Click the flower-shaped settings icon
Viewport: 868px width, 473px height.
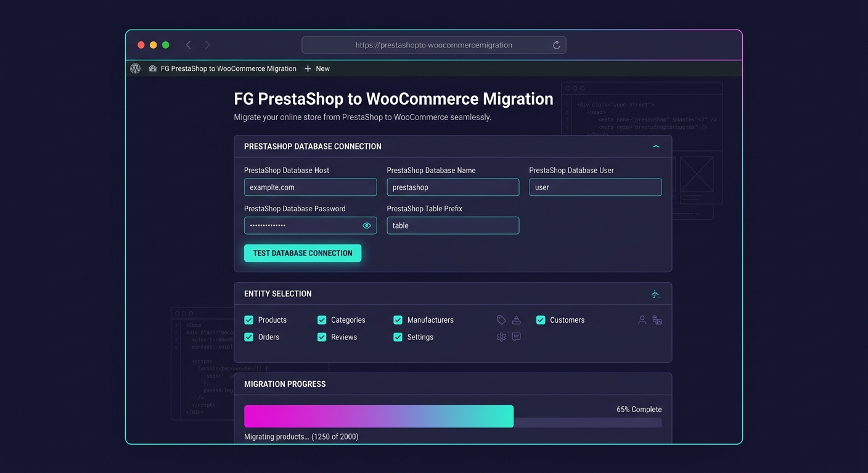point(501,337)
